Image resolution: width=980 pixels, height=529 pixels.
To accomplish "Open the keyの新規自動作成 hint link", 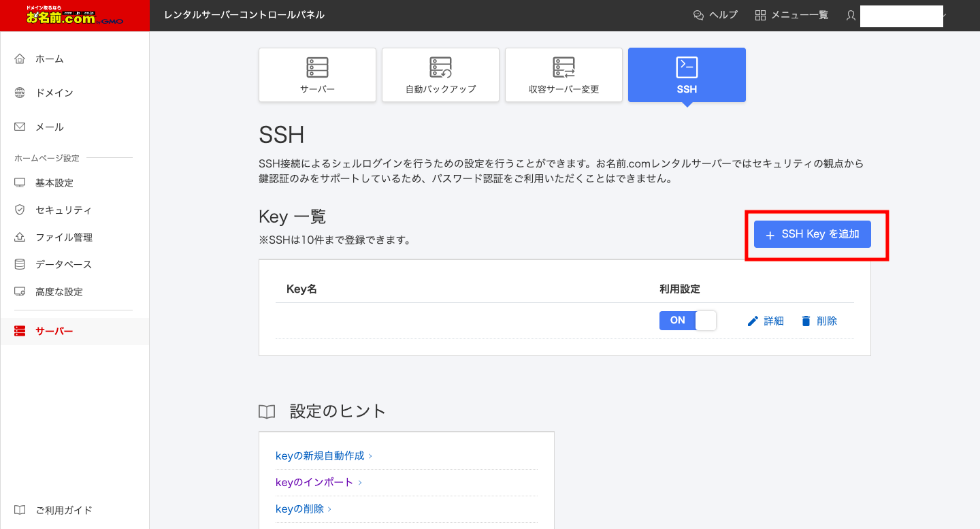I will 320,455.
